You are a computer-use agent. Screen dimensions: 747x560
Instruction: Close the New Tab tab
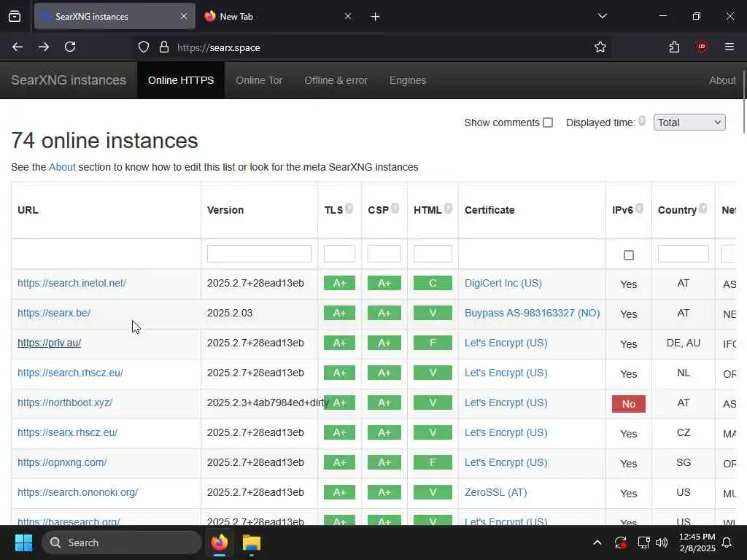(x=348, y=16)
